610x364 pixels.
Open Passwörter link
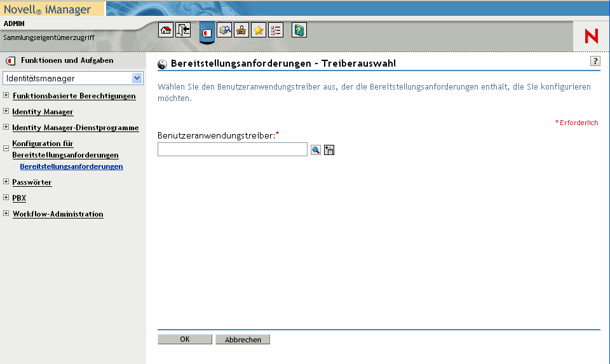32,182
